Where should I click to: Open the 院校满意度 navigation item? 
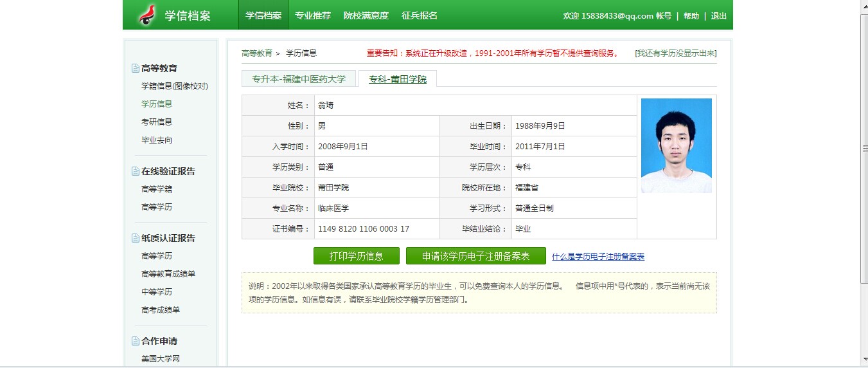coord(366,15)
